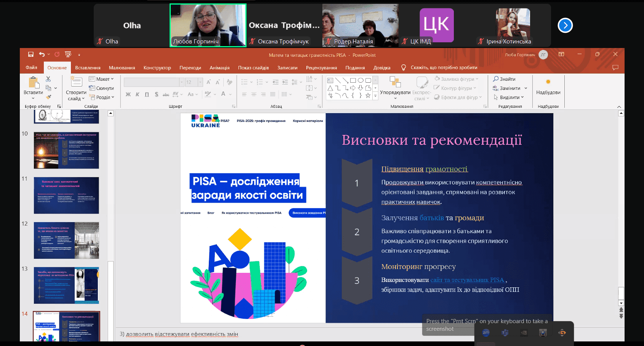Open Заливка фігури shape fill dropdown
This screenshot has width=644, height=346.
click(x=456, y=79)
